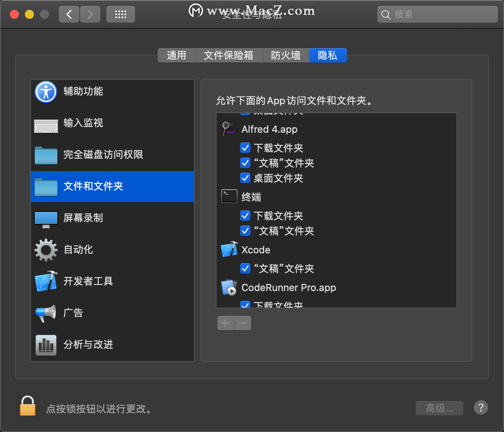Open the 防火墙 tab
Image resolution: width=504 pixels, height=432 pixels.
[286, 55]
